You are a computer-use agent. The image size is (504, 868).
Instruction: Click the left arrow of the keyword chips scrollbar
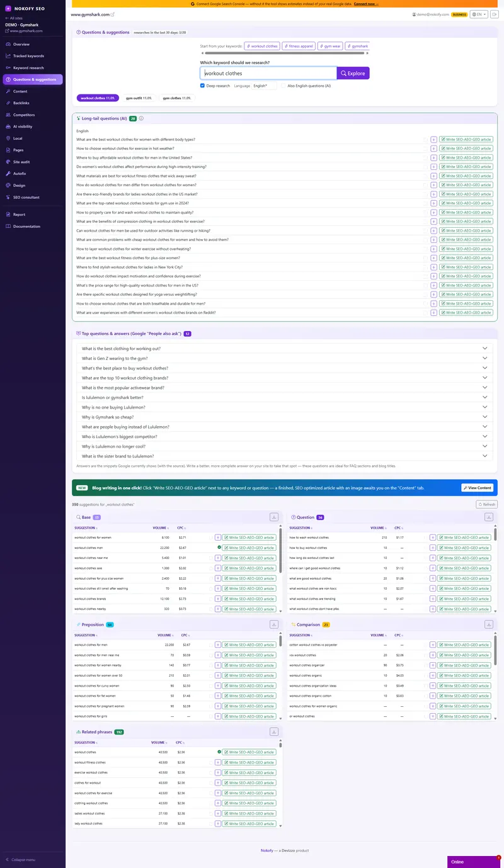coord(202,54)
